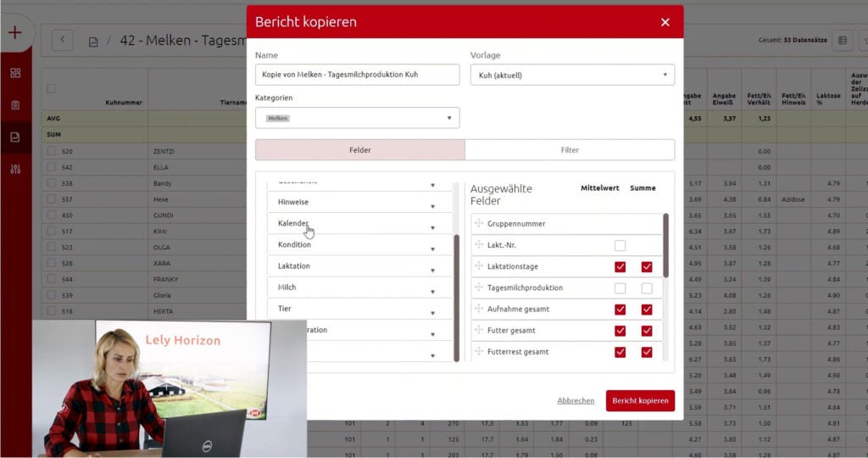Click the report document icon beside title

pos(93,42)
